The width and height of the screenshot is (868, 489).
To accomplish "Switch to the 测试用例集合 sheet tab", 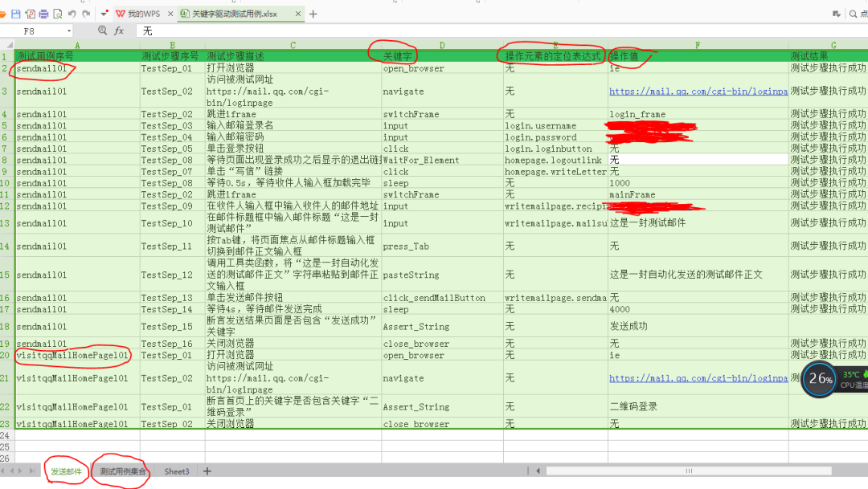I will click(x=122, y=471).
